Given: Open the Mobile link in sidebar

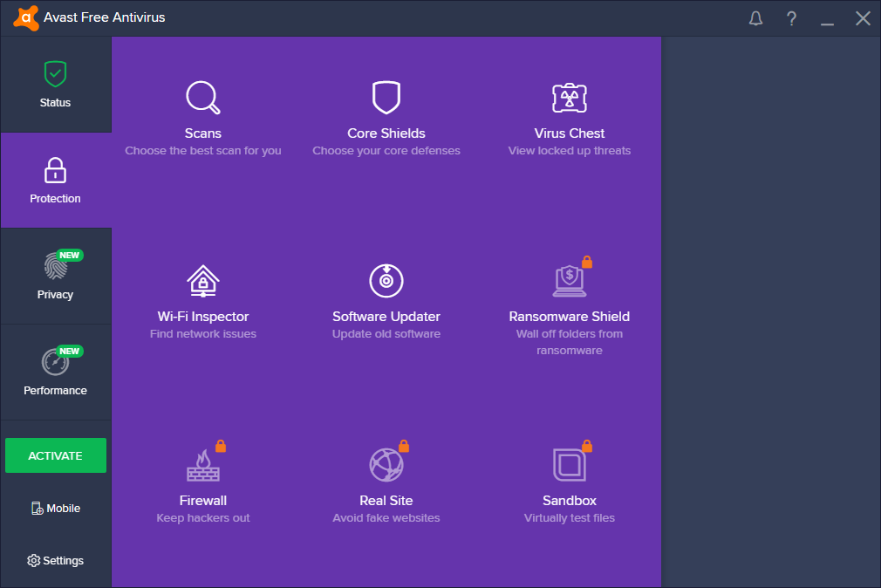Looking at the screenshot, I should point(56,509).
